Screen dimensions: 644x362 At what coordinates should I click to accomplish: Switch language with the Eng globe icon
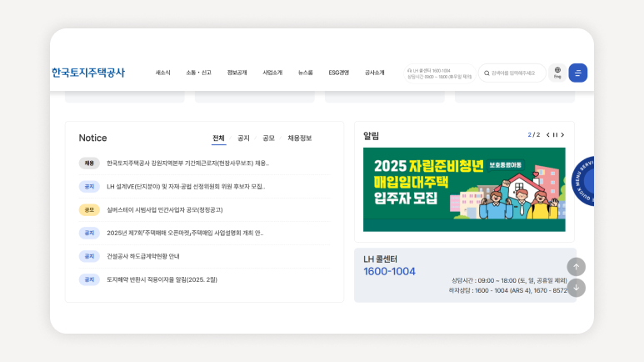pos(557,73)
